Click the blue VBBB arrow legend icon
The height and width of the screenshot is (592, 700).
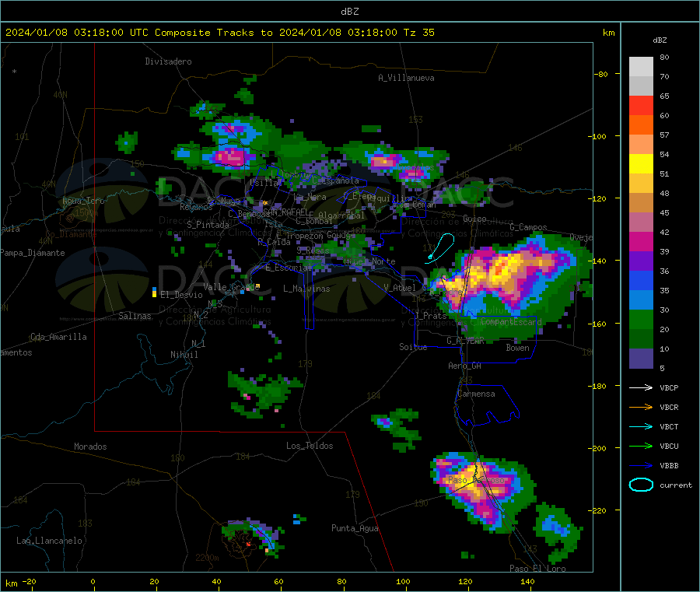click(641, 465)
